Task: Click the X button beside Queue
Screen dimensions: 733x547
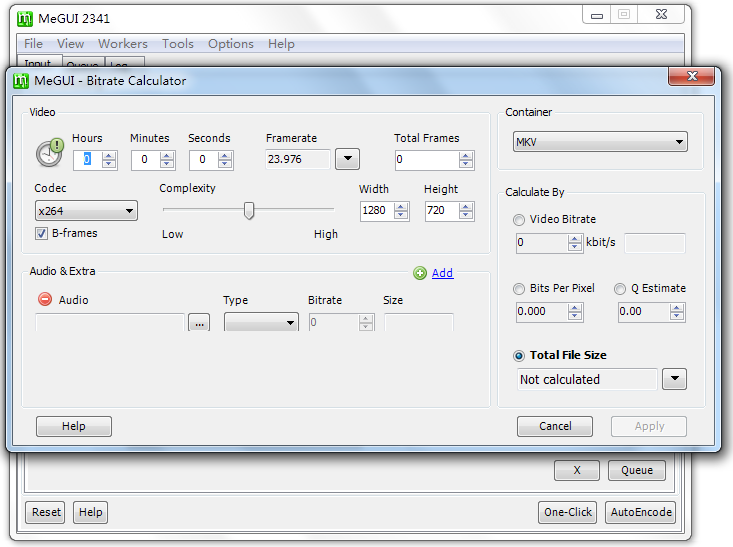Action: [577, 470]
